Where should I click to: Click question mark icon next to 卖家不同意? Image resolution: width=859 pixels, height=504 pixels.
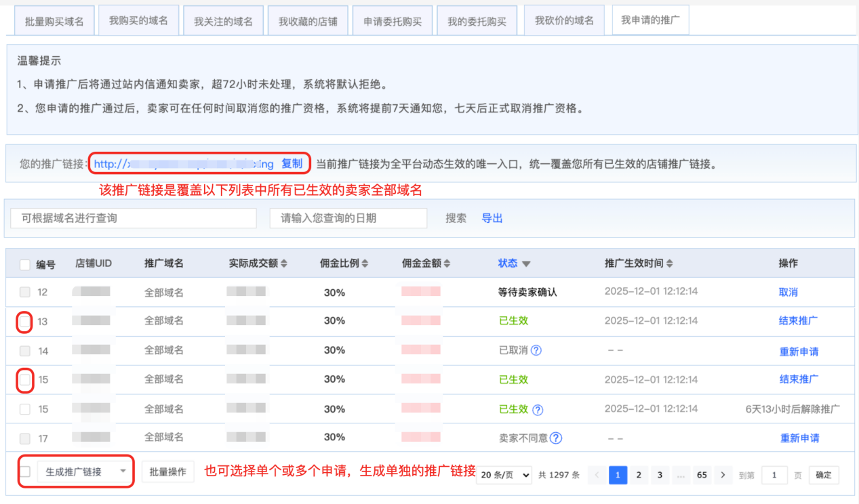556,438
